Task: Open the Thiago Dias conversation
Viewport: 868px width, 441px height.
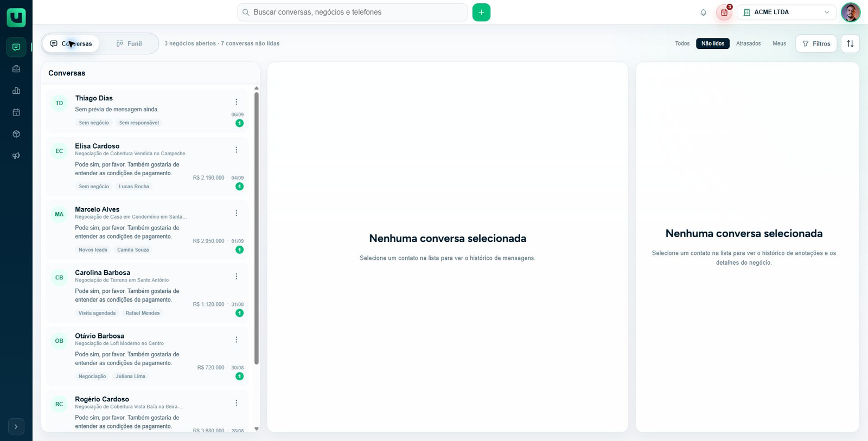Action: click(148, 110)
